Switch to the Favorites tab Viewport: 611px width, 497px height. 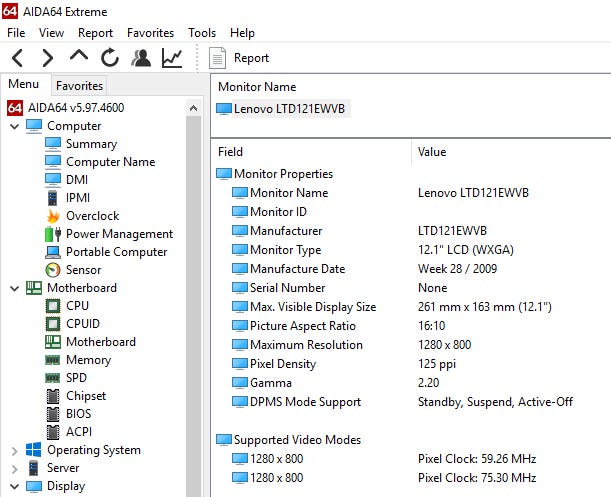(x=79, y=86)
